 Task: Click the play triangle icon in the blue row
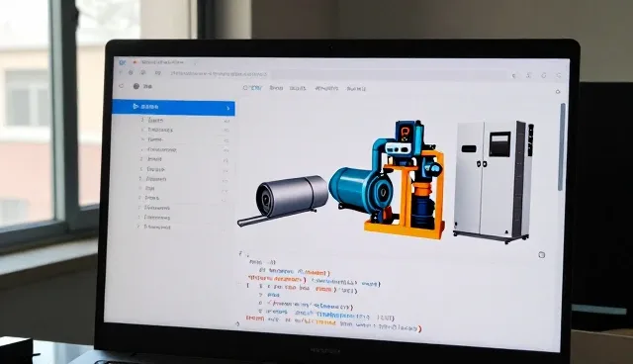point(136,106)
